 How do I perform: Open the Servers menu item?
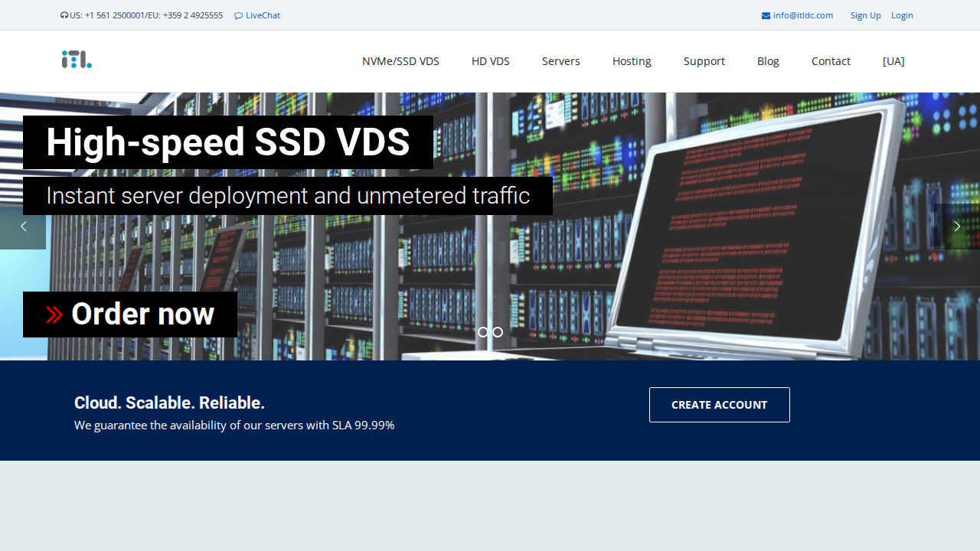(x=561, y=61)
